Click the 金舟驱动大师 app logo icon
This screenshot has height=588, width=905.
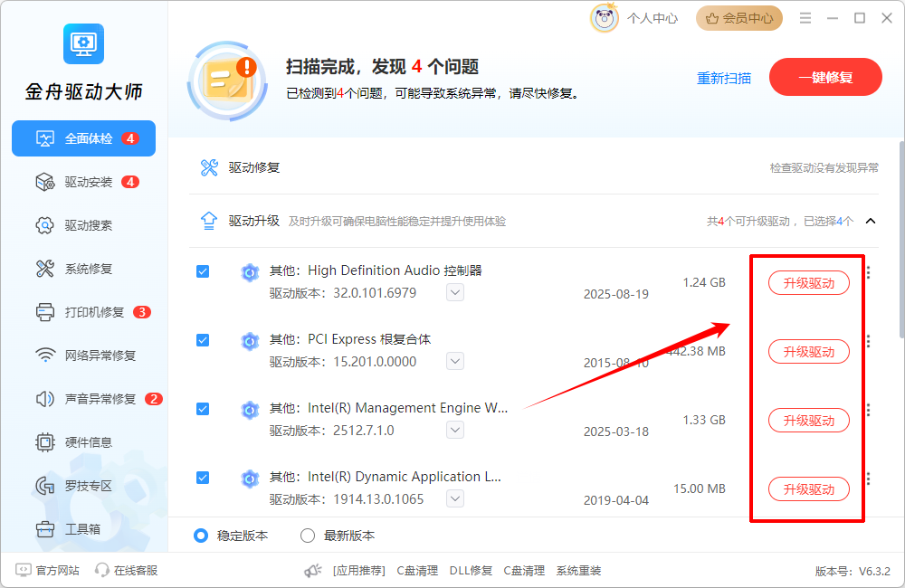(x=83, y=43)
